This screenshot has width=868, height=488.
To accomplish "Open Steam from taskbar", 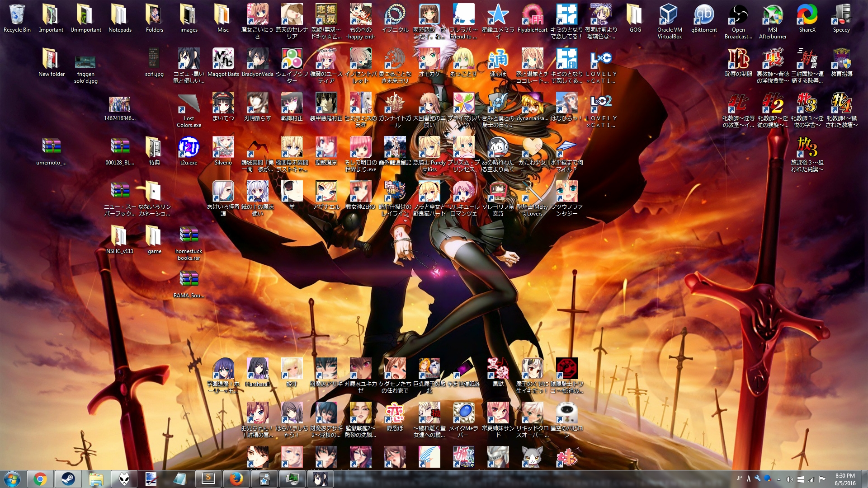I will pyautogui.click(x=68, y=479).
